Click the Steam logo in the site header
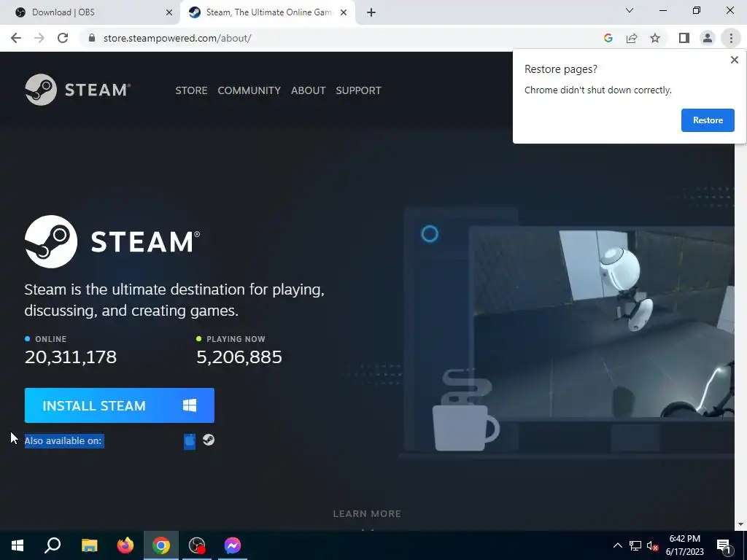The image size is (747, 560). [77, 90]
